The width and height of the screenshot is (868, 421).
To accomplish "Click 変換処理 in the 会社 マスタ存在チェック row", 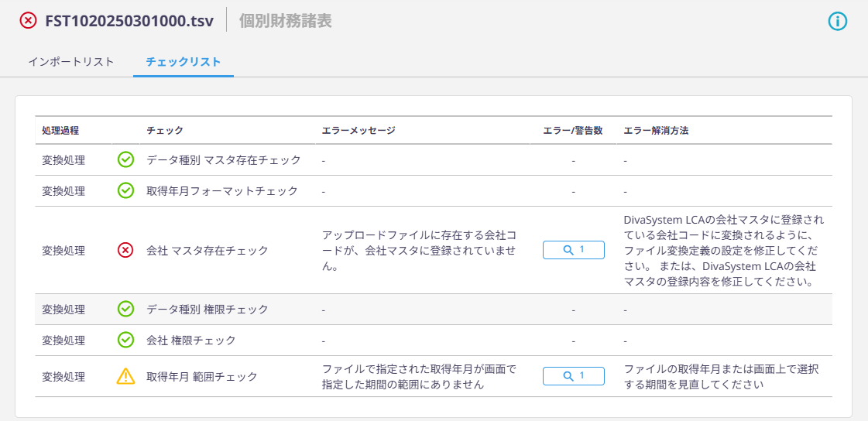I will pos(63,251).
